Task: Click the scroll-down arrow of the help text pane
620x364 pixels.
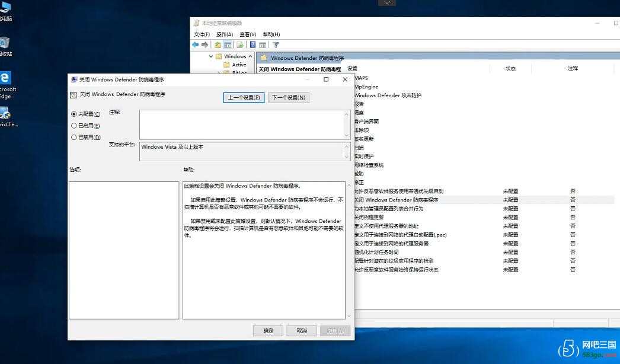Action: (x=349, y=316)
